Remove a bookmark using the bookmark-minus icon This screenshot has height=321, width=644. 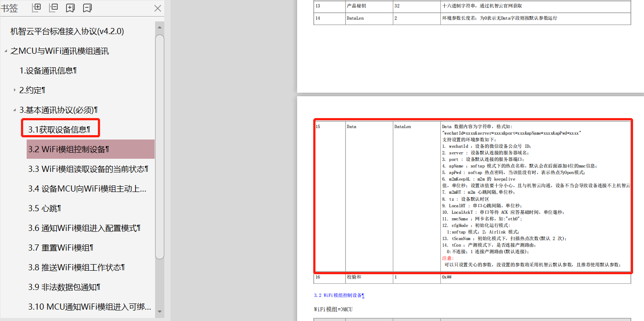[87, 8]
